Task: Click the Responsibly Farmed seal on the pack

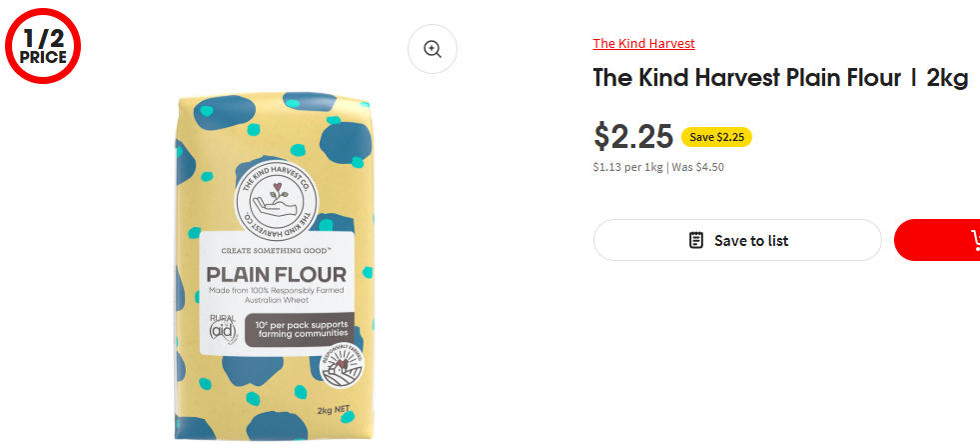Action: click(342, 366)
